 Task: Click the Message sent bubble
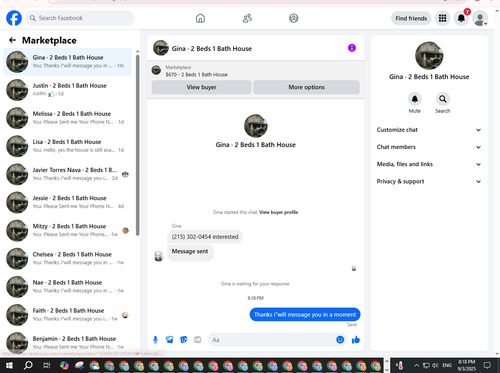(190, 252)
